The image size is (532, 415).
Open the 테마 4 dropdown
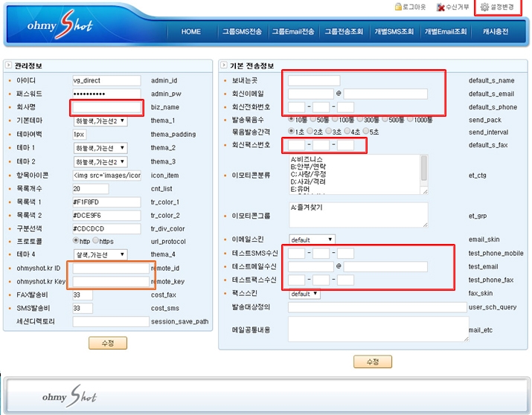pos(100,254)
